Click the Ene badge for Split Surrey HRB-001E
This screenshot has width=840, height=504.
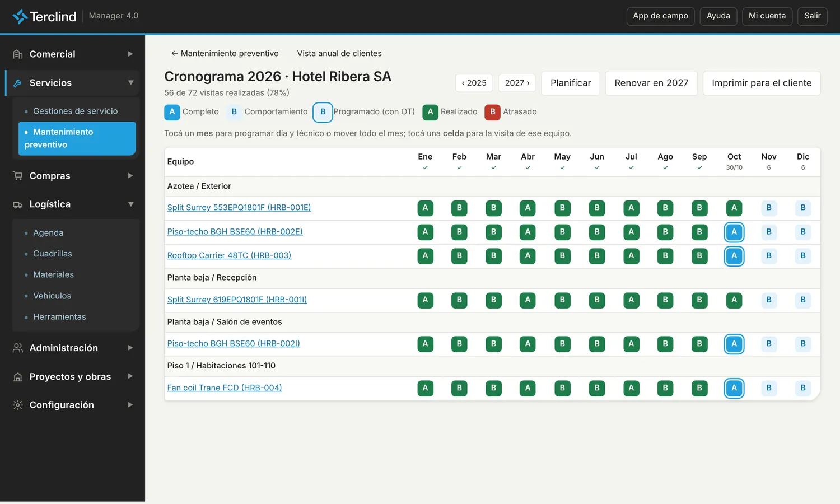click(x=425, y=208)
